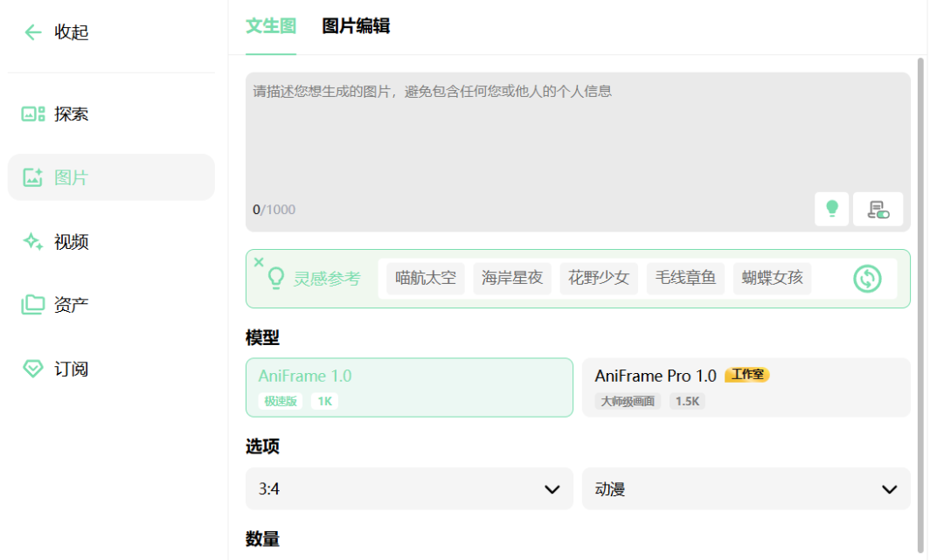Click the 1K resolution tag

[324, 401]
